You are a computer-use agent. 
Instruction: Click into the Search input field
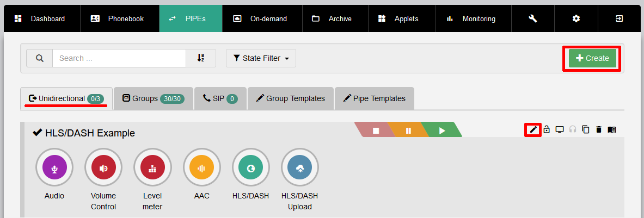point(119,58)
